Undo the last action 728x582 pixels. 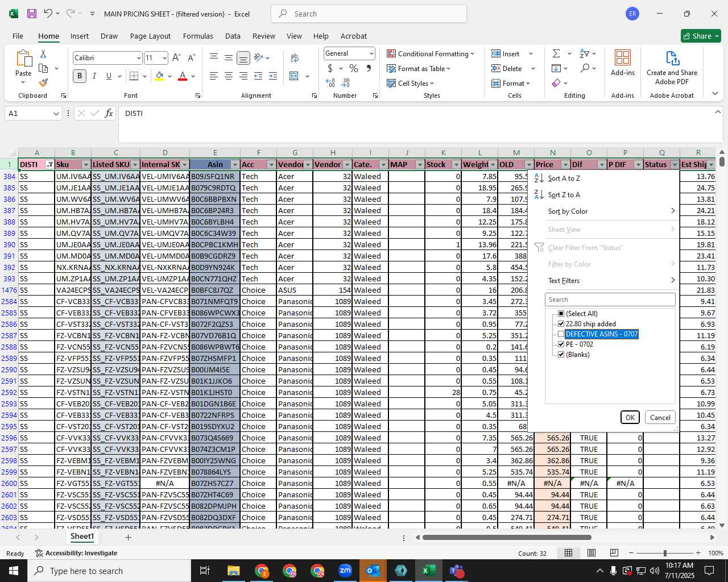tap(48, 14)
